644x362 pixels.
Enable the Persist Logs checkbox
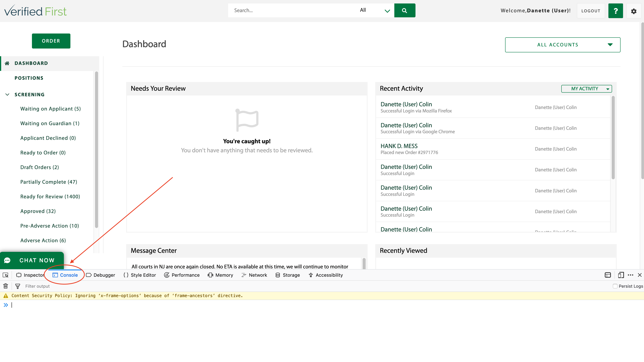[615, 286]
